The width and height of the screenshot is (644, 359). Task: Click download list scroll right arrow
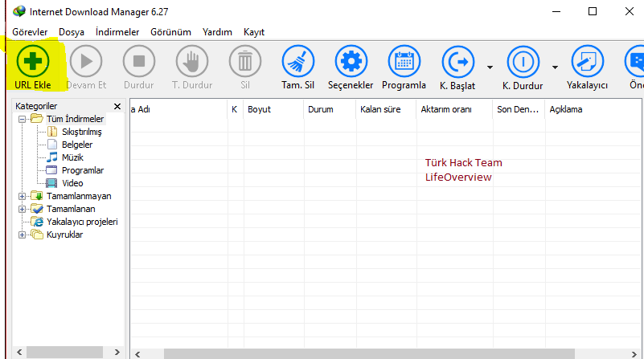click(x=634, y=354)
